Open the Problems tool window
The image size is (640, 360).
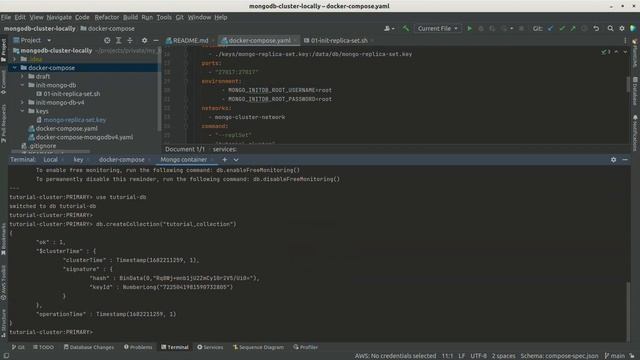point(138,347)
